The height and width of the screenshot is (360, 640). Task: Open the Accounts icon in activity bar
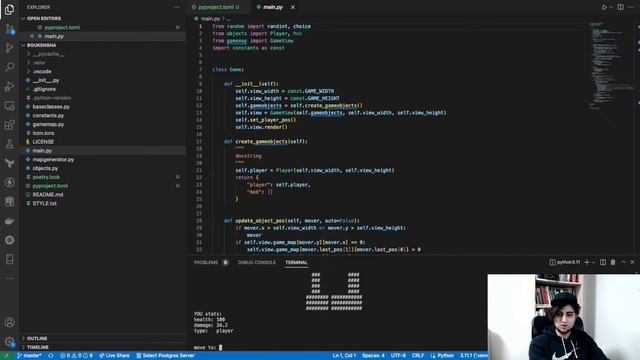[9, 322]
